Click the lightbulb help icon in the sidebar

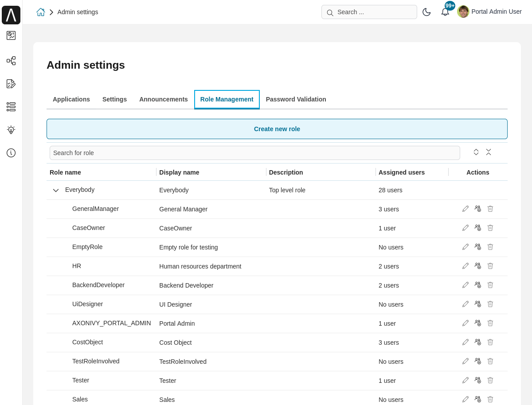(x=11, y=130)
